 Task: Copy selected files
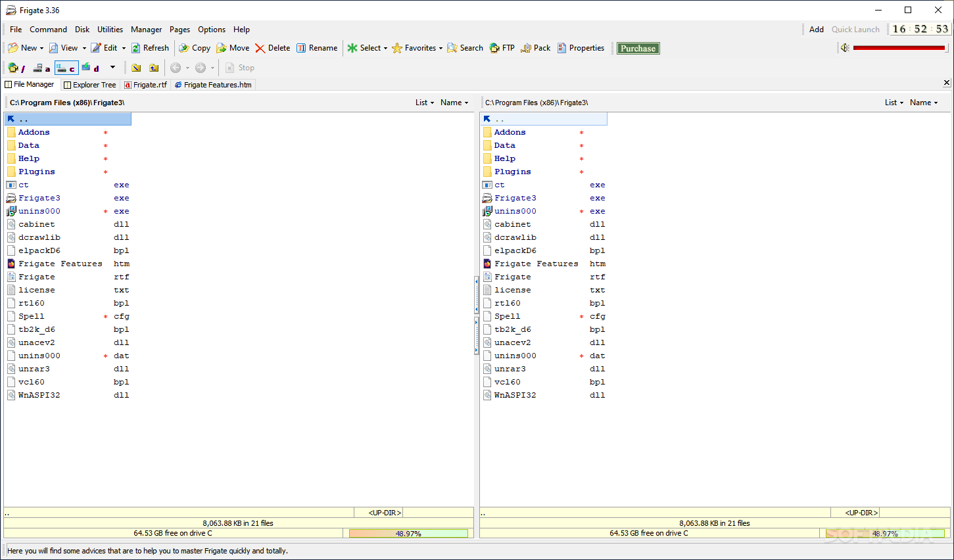pos(195,48)
